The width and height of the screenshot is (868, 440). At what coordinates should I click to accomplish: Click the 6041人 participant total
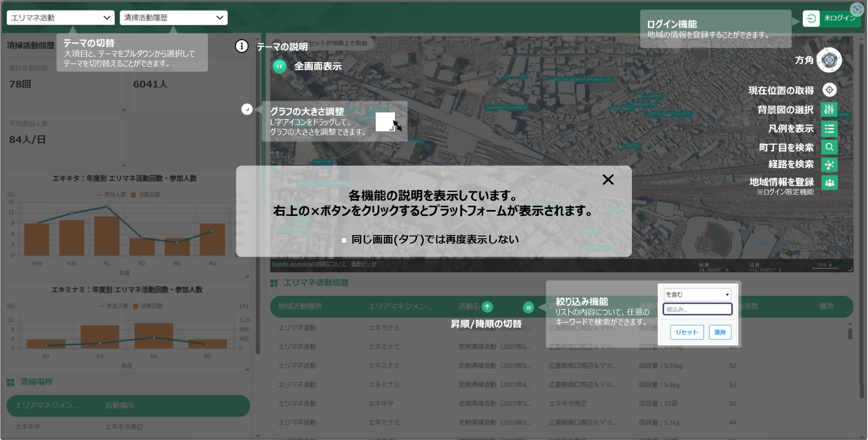pyautogui.click(x=150, y=84)
